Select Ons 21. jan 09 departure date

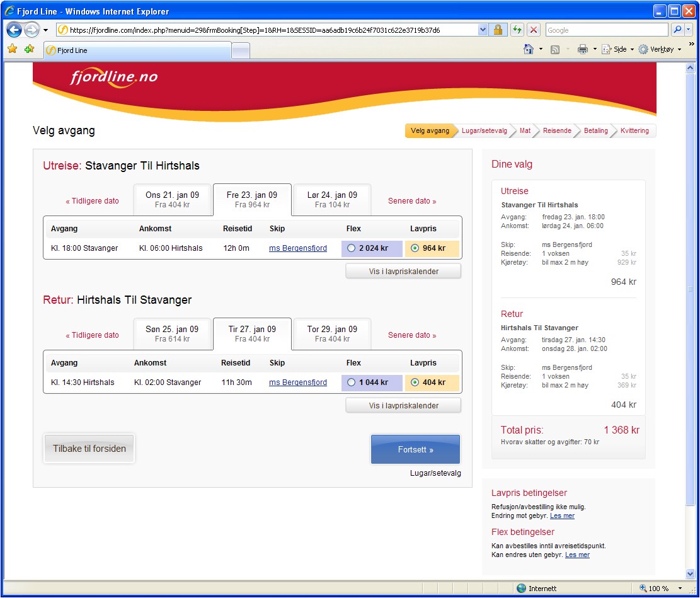[172, 200]
